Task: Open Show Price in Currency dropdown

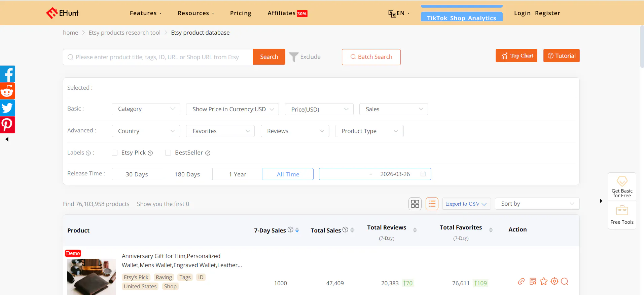Action: tap(232, 109)
